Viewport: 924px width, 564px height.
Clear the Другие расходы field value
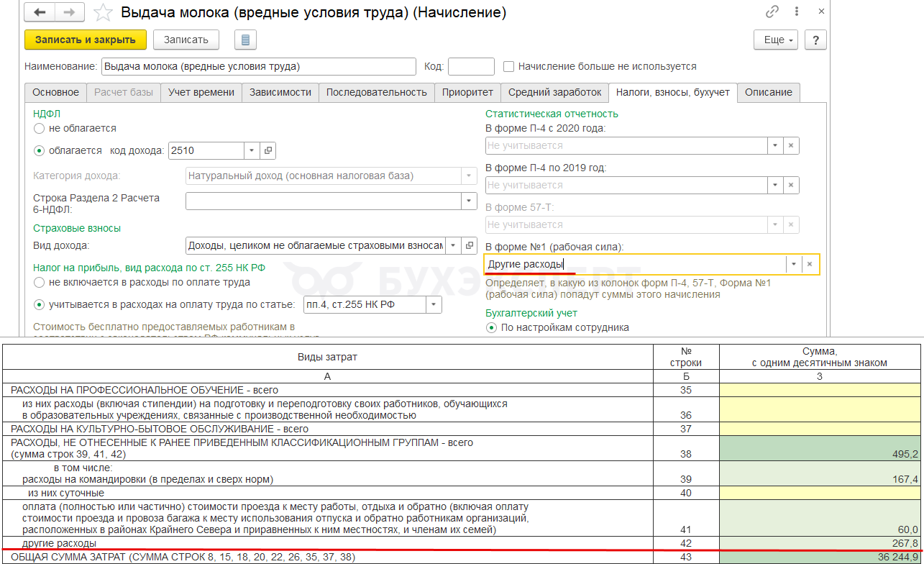click(810, 264)
